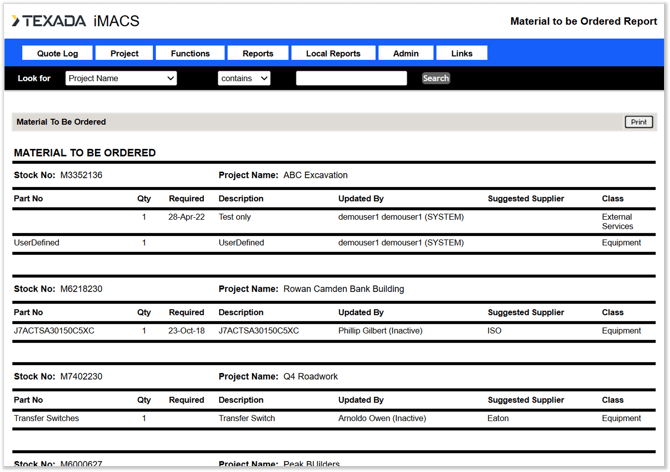This screenshot has height=472, width=670.
Task: Expand the Project Name search field dropdown
Action: tap(121, 78)
